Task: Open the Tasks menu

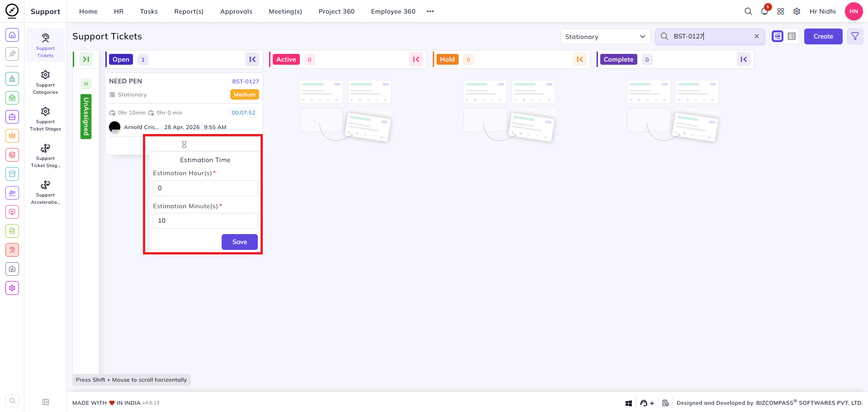Action: pos(149,11)
